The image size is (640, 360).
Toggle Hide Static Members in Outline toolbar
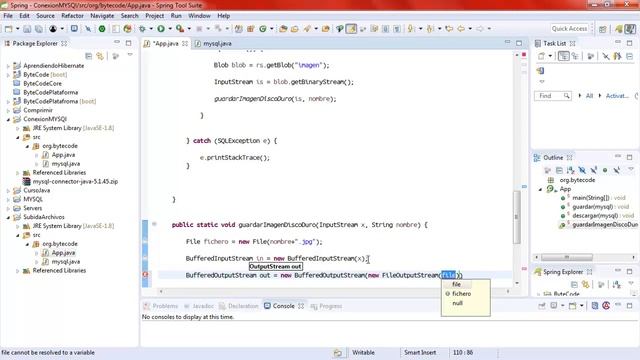[593, 170]
